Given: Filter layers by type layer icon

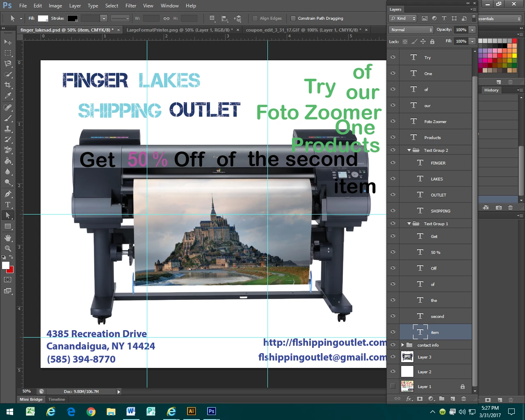Looking at the screenshot, I should [x=444, y=18].
